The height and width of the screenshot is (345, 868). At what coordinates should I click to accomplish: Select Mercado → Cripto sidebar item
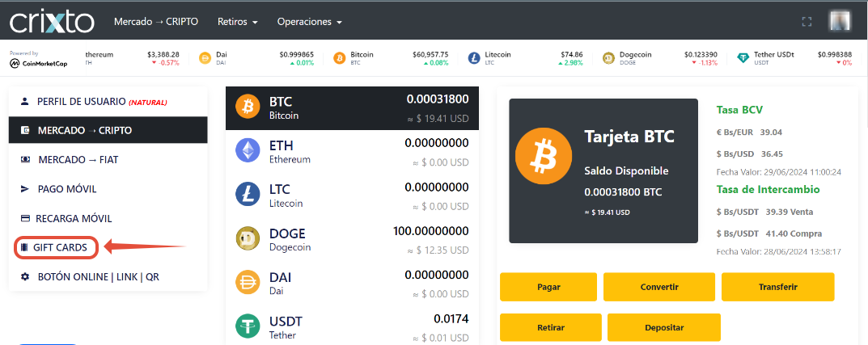coord(108,130)
